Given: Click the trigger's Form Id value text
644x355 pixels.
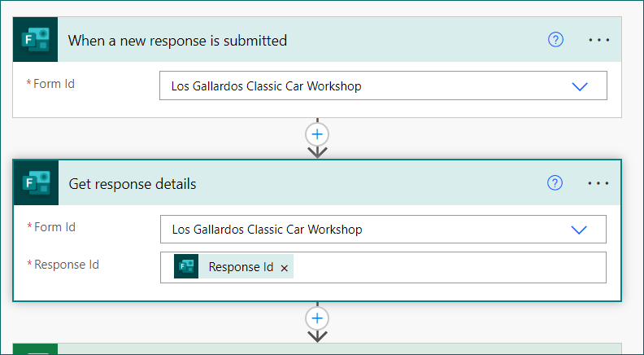Looking at the screenshot, I should click(266, 86).
